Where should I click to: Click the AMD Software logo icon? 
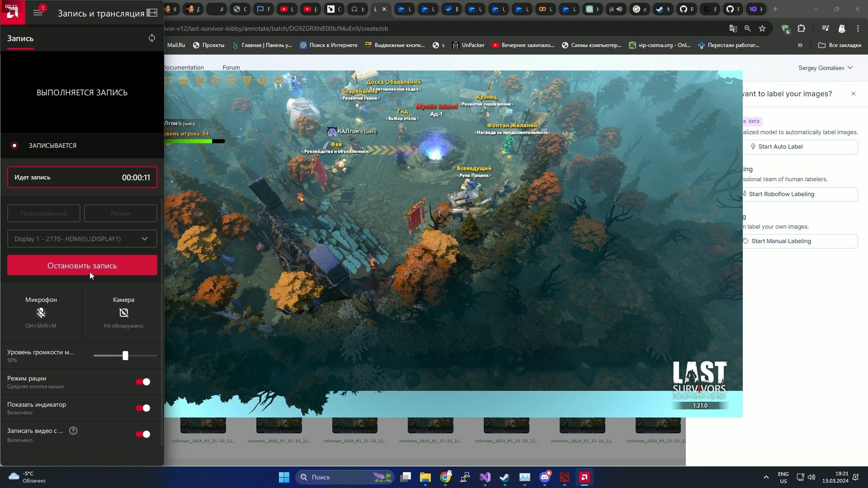tap(12, 13)
